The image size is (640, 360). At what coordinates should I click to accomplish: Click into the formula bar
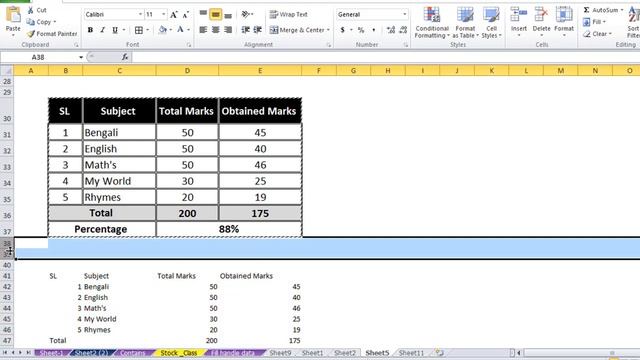(386, 57)
